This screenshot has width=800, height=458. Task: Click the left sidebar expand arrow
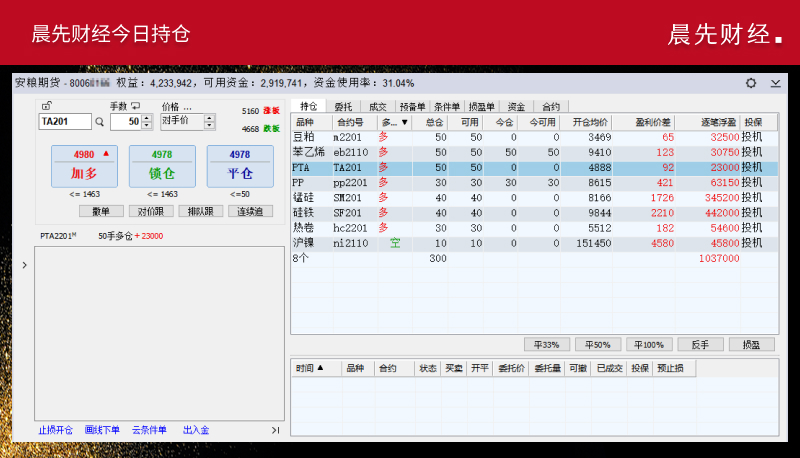click(24, 266)
